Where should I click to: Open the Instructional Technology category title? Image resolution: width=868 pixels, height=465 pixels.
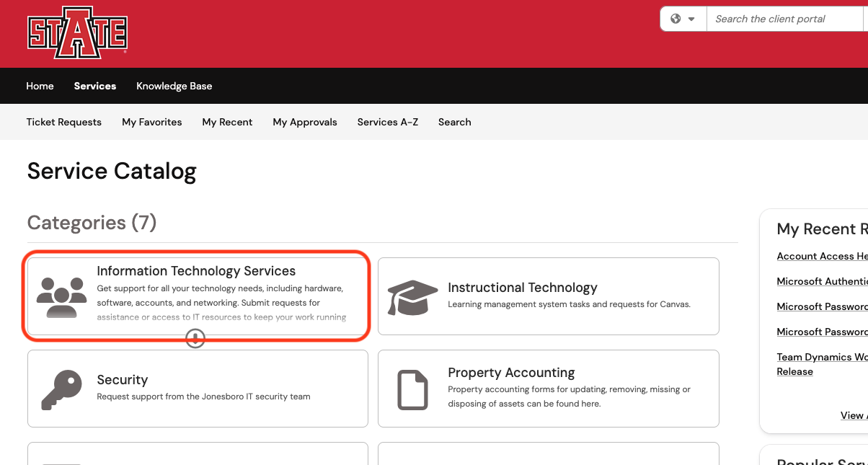[x=523, y=288]
